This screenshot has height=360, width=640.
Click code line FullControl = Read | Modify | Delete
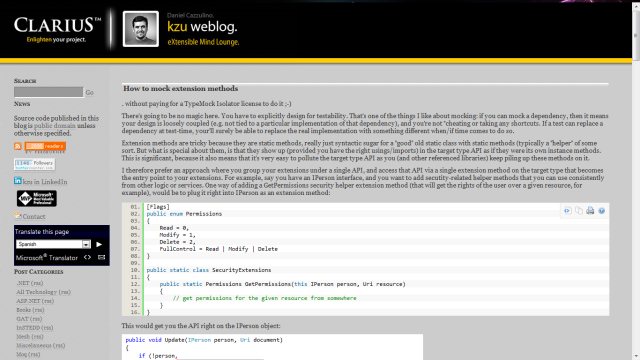(218, 249)
